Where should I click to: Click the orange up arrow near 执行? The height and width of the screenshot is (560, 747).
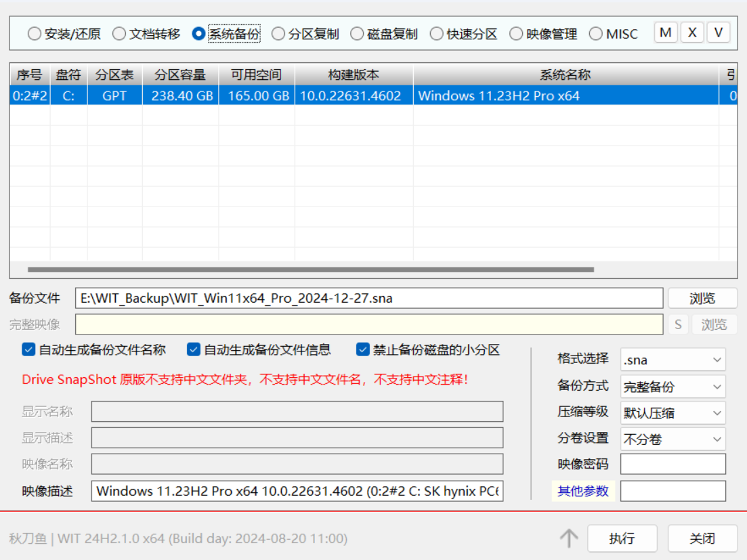click(569, 538)
